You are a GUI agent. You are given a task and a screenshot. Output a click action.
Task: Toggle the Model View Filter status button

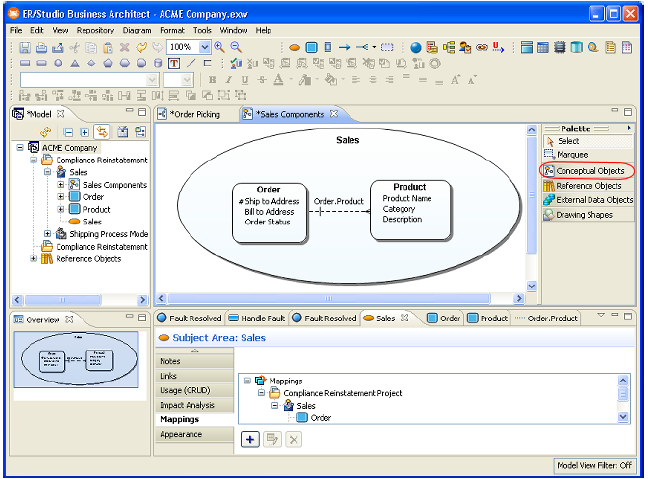point(594,465)
